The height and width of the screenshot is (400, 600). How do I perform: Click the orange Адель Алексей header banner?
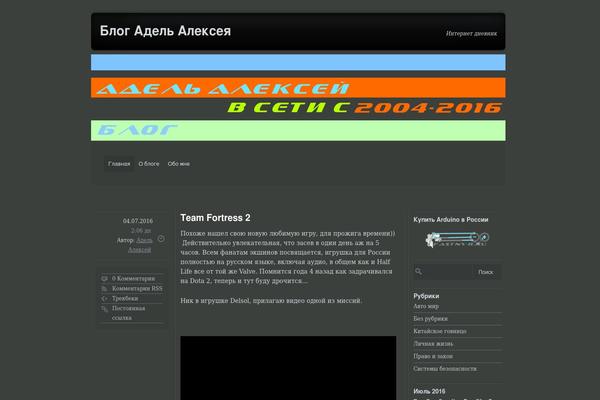tap(298, 88)
